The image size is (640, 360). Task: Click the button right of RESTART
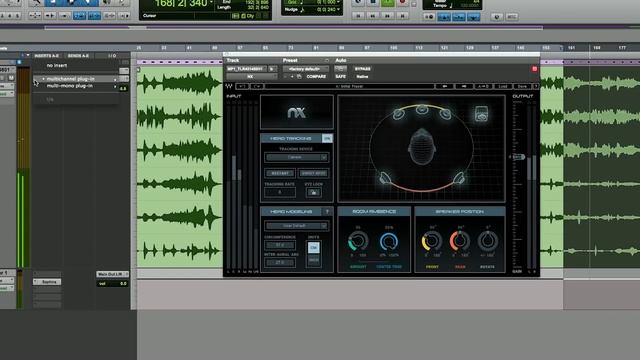point(313,173)
